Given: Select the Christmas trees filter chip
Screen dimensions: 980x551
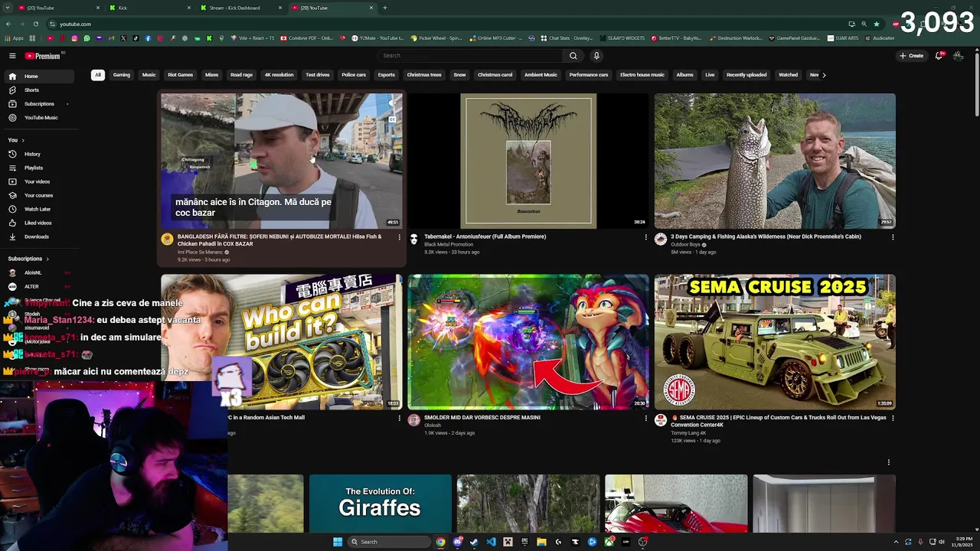Looking at the screenshot, I should coord(424,75).
